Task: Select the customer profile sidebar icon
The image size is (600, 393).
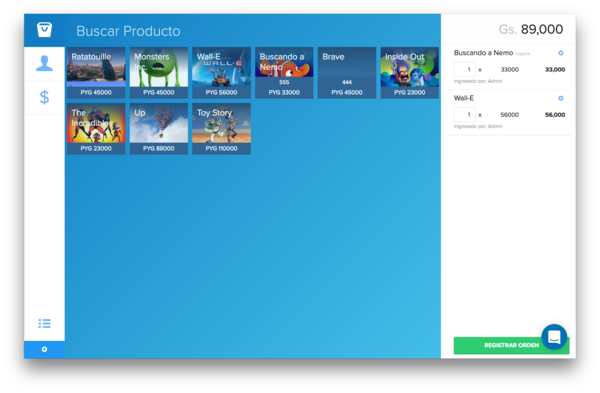Action: pos(44,64)
